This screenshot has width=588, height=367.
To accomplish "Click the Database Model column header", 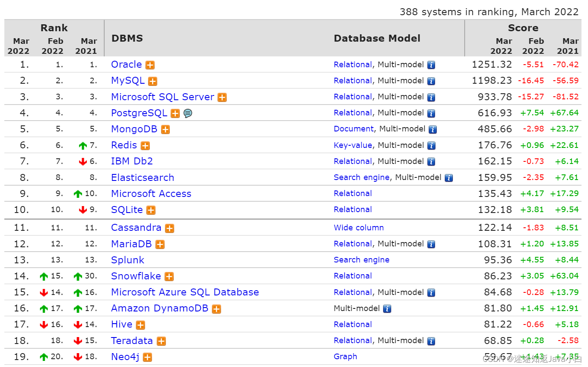I will pos(377,38).
